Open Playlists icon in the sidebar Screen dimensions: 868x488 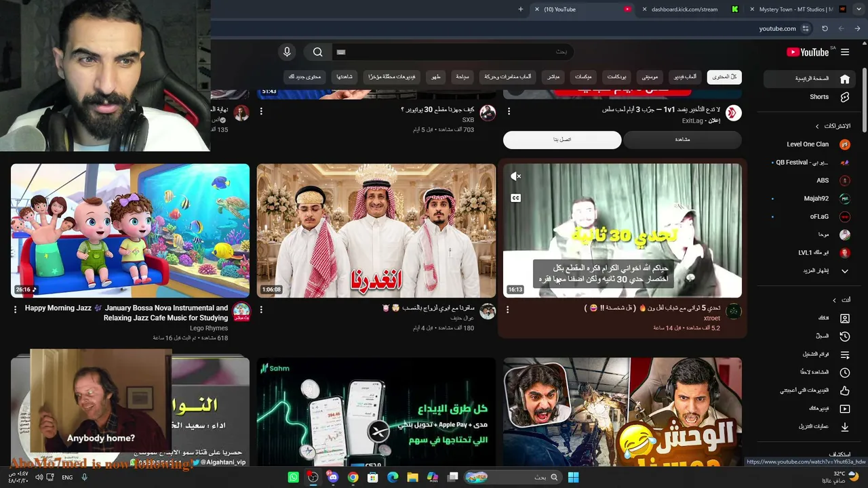coord(845,354)
